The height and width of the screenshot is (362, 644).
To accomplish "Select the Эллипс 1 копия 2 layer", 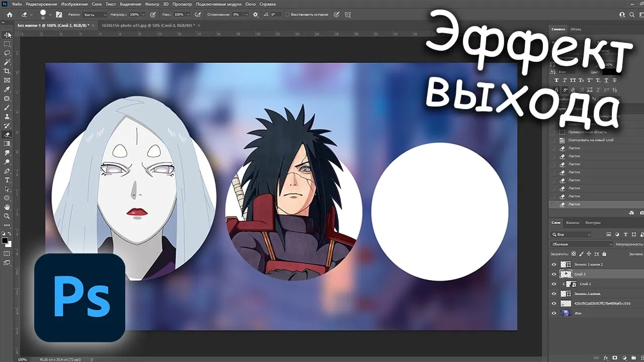I will [x=588, y=264].
